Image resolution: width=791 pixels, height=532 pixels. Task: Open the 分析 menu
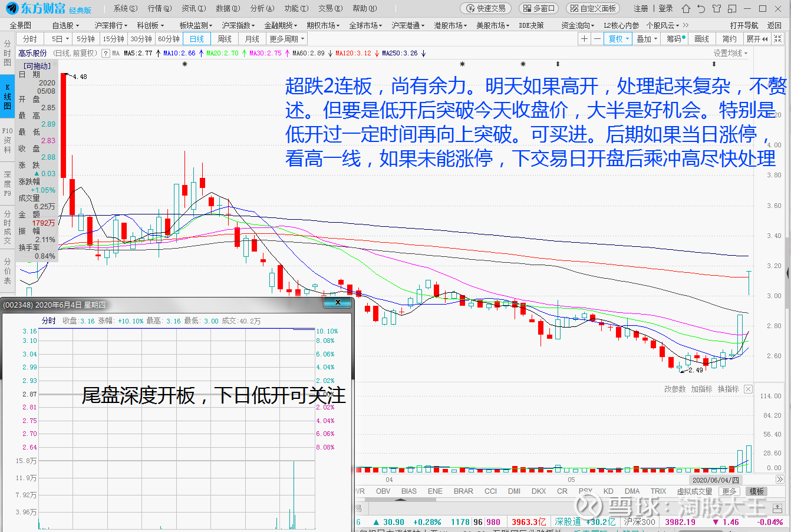[x=262, y=8]
